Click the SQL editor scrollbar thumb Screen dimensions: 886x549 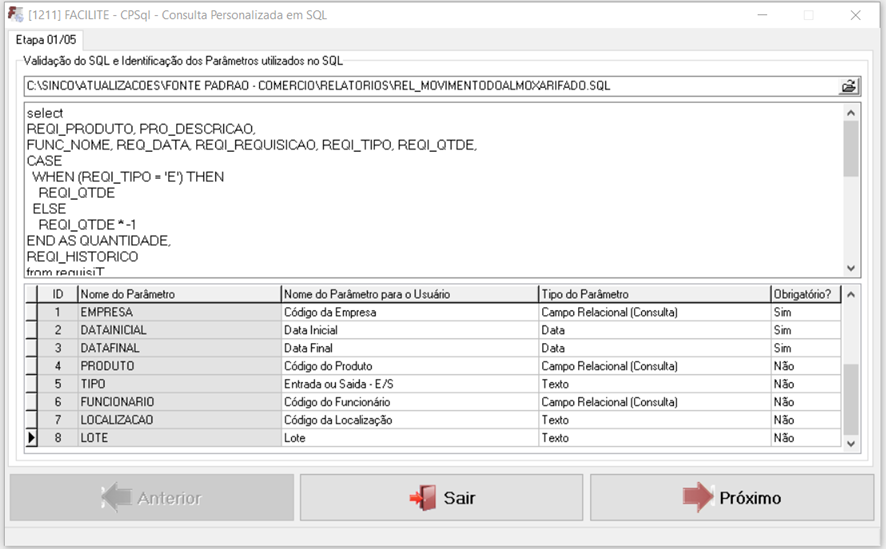[x=851, y=149]
